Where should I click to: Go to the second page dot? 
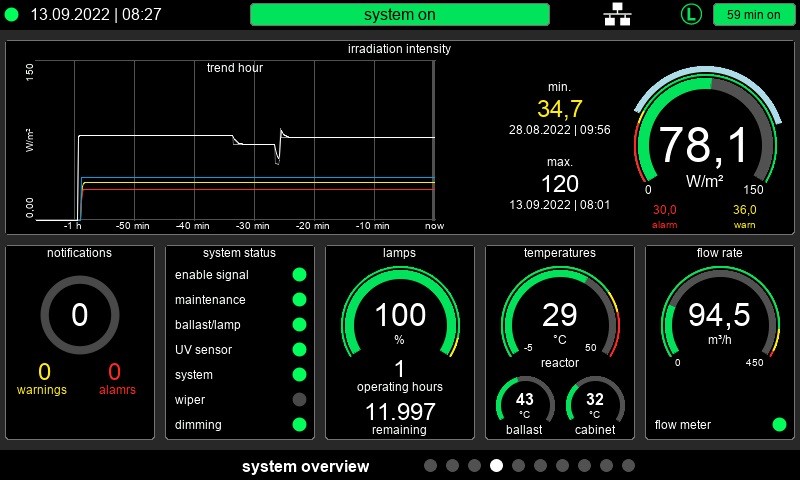point(453,465)
